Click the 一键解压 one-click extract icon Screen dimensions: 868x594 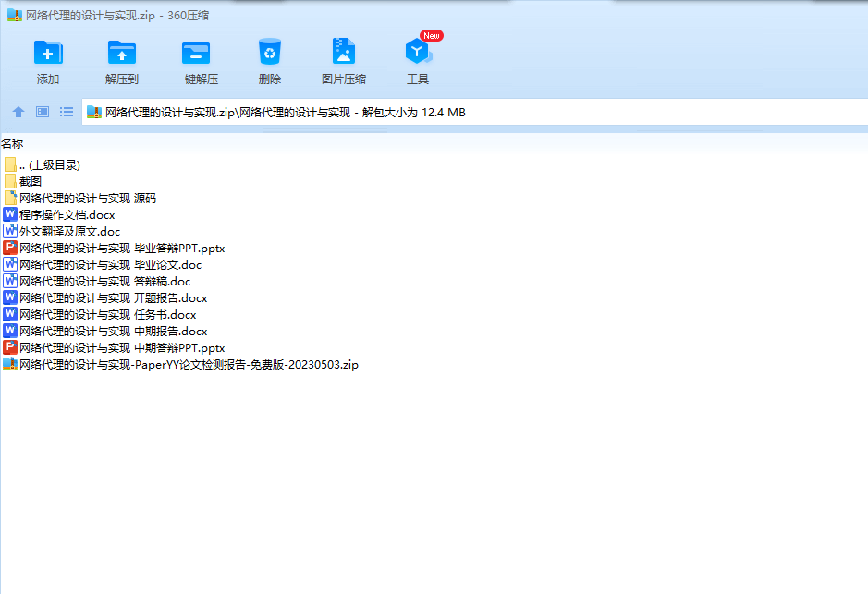click(x=196, y=53)
